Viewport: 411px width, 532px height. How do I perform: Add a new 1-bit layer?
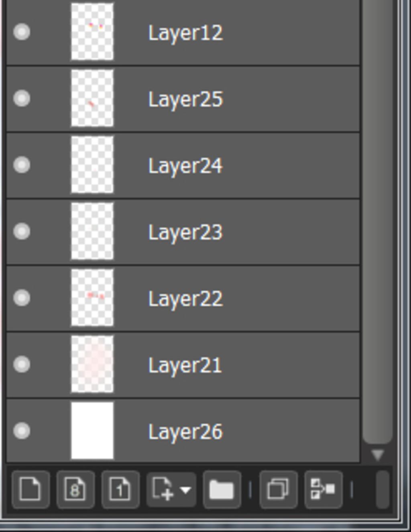point(120,490)
